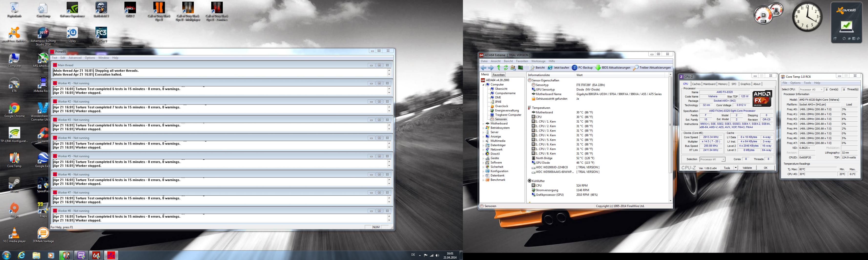This screenshot has width=868, height=260.
Task: Switch to the Favoriten tab in AIDA64 sidebar
Action: (x=498, y=75)
